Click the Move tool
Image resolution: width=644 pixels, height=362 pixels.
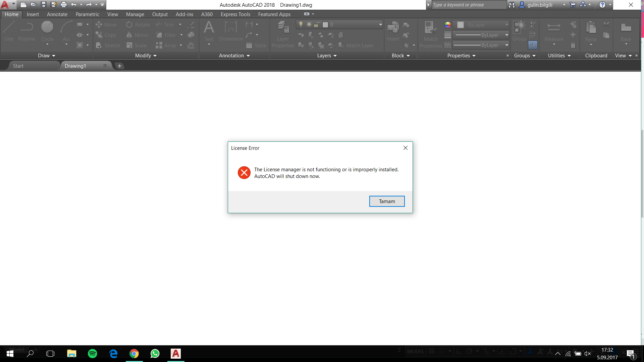pos(106,25)
